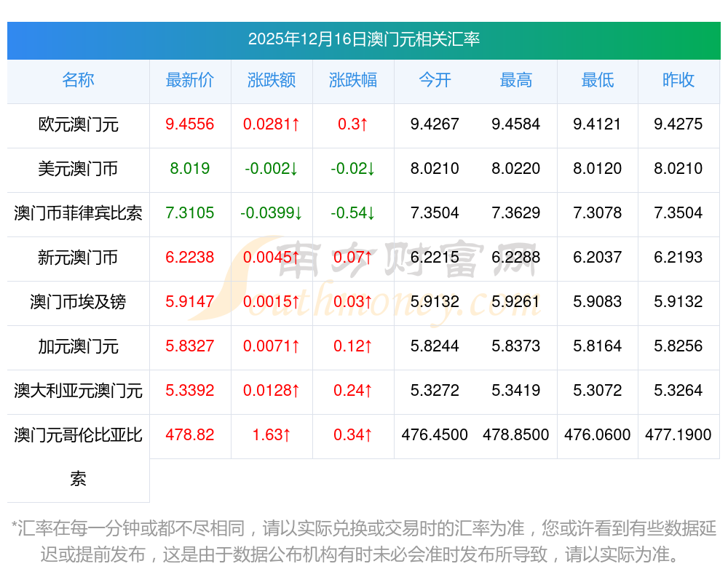Screen dimensions: 728x577
Task: Click change percent 0.03↑
Action: tap(353, 301)
